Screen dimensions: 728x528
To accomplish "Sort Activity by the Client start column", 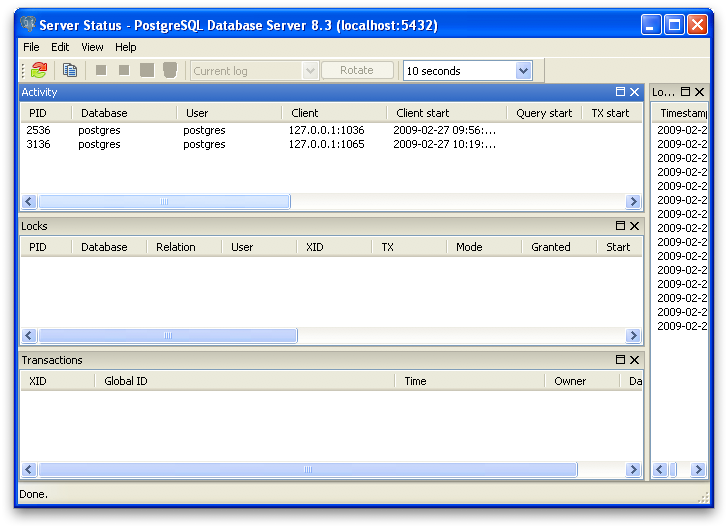I will tap(423, 113).
